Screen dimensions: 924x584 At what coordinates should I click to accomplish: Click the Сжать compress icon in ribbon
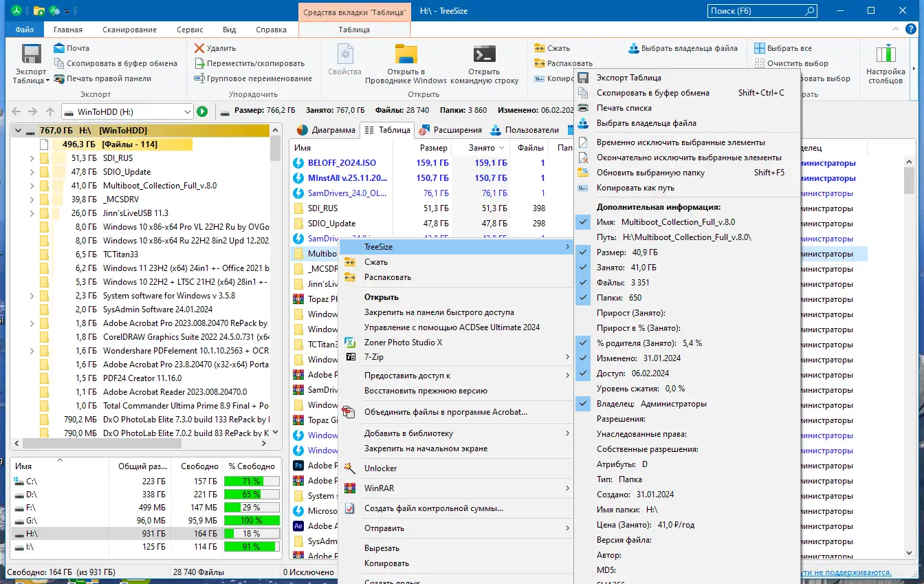540,48
